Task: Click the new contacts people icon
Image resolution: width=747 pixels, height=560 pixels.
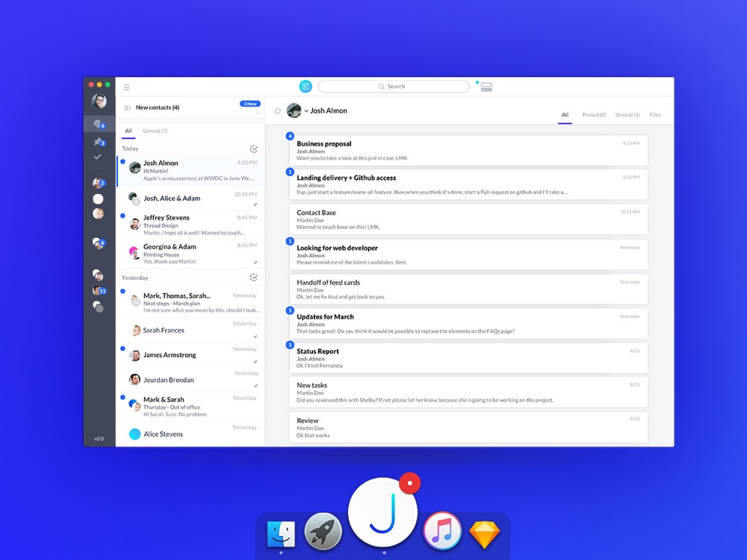Action: [128, 108]
